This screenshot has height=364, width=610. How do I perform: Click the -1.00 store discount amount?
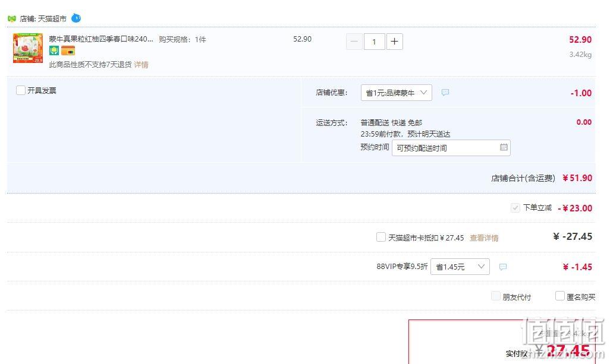(x=581, y=93)
